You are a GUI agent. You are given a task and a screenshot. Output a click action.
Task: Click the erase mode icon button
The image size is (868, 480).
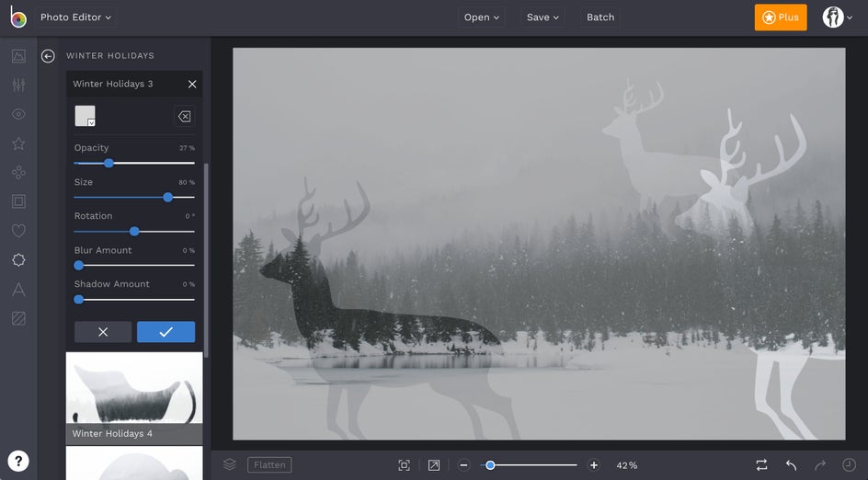[x=184, y=116]
